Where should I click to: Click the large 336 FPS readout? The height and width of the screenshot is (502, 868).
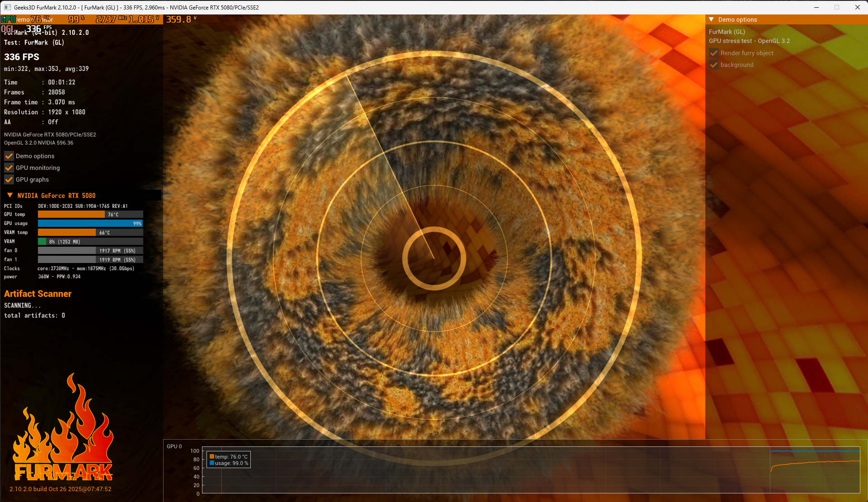22,57
